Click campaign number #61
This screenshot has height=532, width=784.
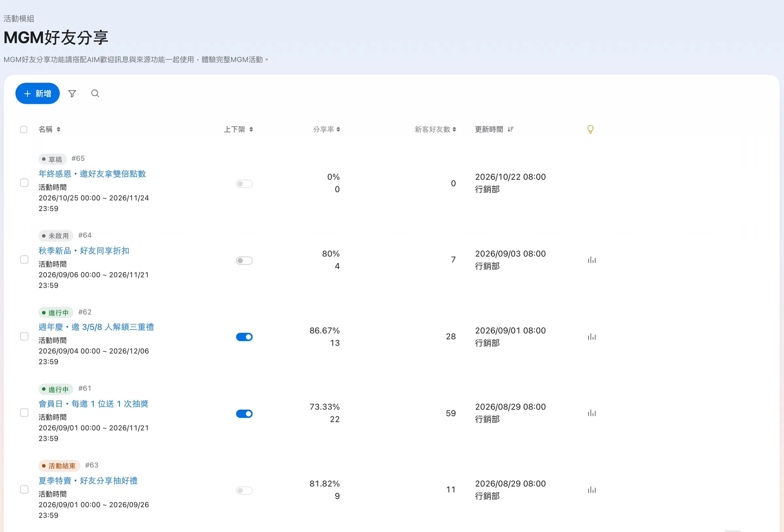85,388
